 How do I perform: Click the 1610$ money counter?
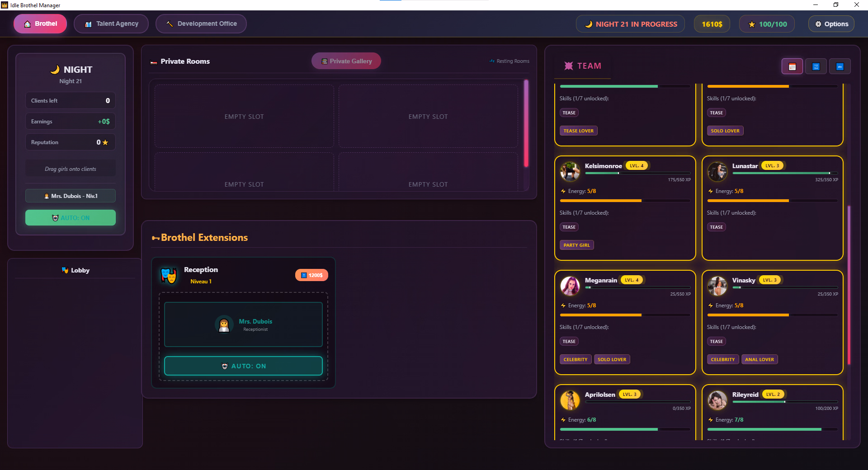(712, 24)
